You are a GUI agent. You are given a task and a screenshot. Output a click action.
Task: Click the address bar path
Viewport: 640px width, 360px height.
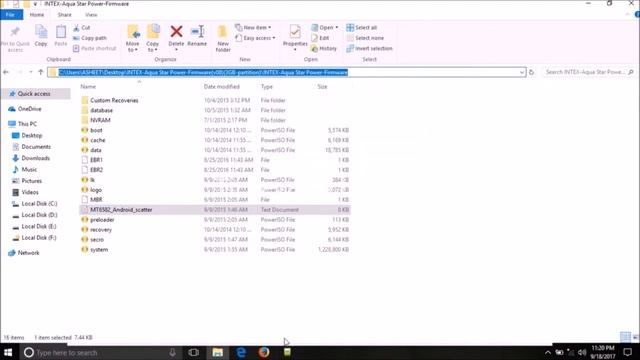tap(203, 72)
